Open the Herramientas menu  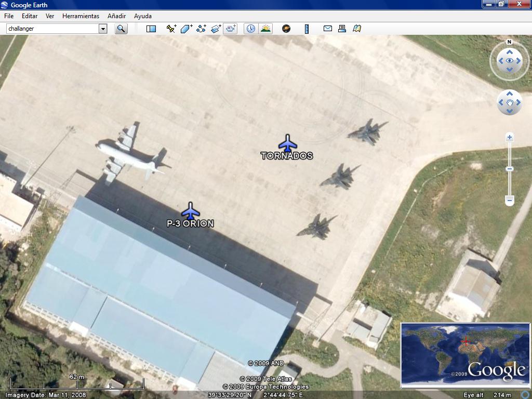pyautogui.click(x=81, y=16)
